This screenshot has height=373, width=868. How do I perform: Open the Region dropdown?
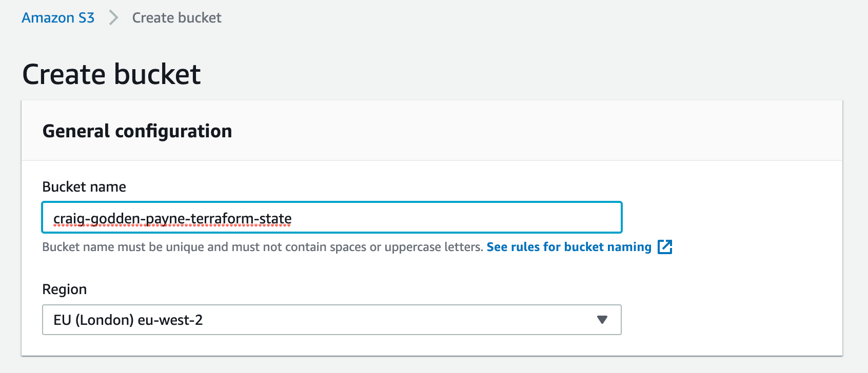coord(331,320)
